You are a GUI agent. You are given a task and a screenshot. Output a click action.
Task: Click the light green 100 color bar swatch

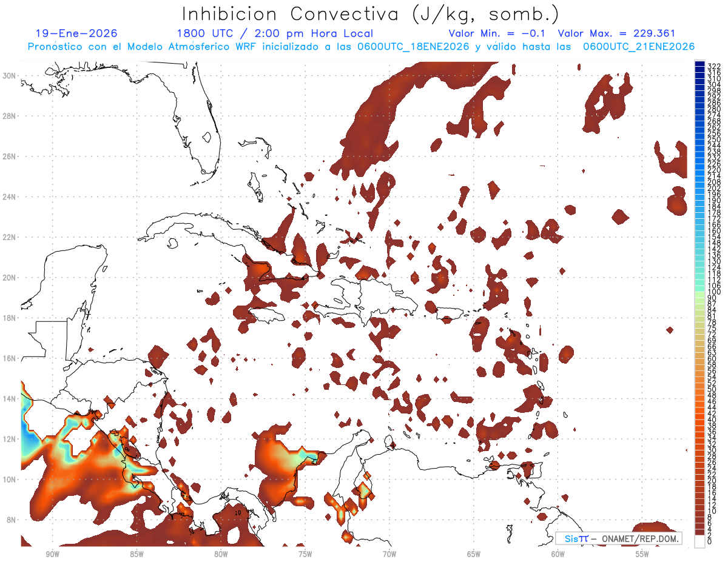(x=699, y=295)
